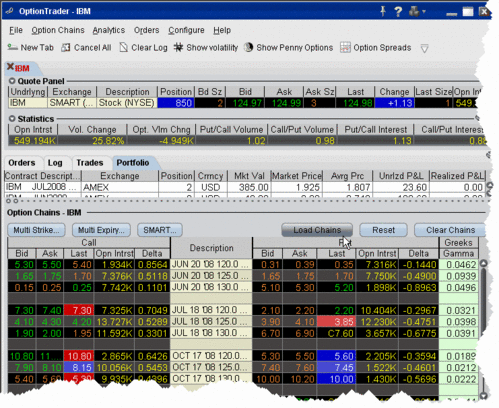Select the Portfolio tab
Image resolution: width=499 pixels, height=408 pixels.
click(133, 163)
